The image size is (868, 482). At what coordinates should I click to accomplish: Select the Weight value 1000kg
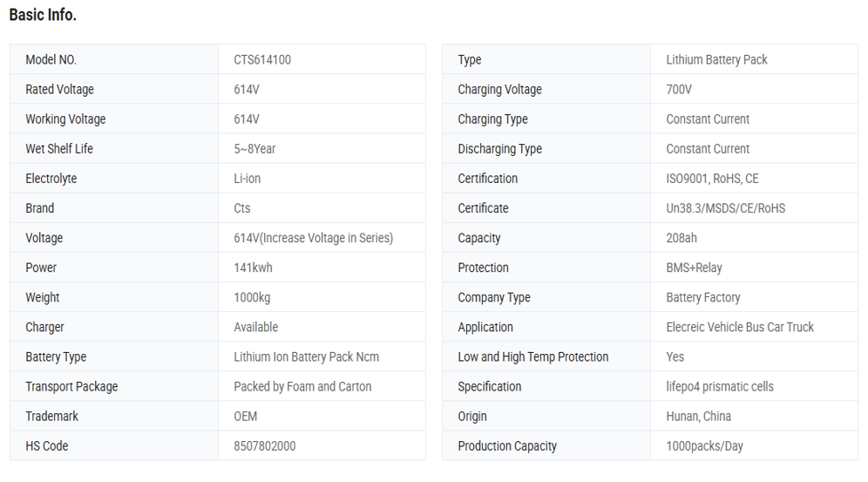(x=252, y=297)
